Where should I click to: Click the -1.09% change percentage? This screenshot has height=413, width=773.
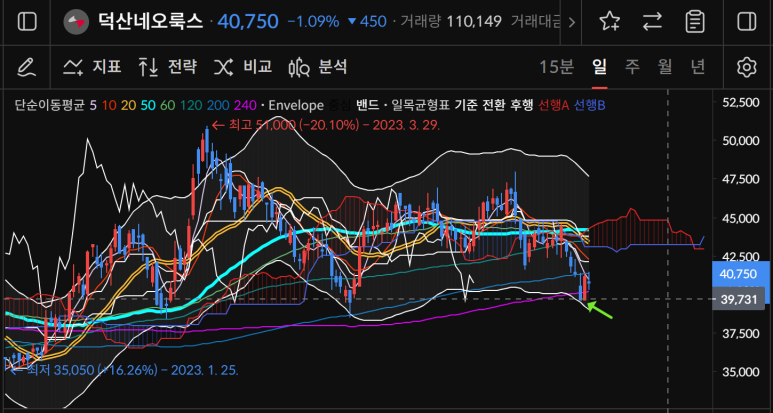click(x=314, y=22)
